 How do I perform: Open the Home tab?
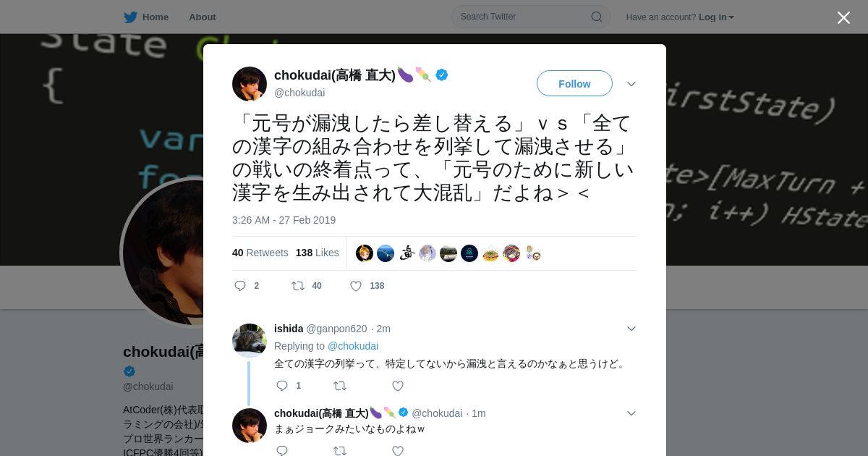[x=146, y=17]
